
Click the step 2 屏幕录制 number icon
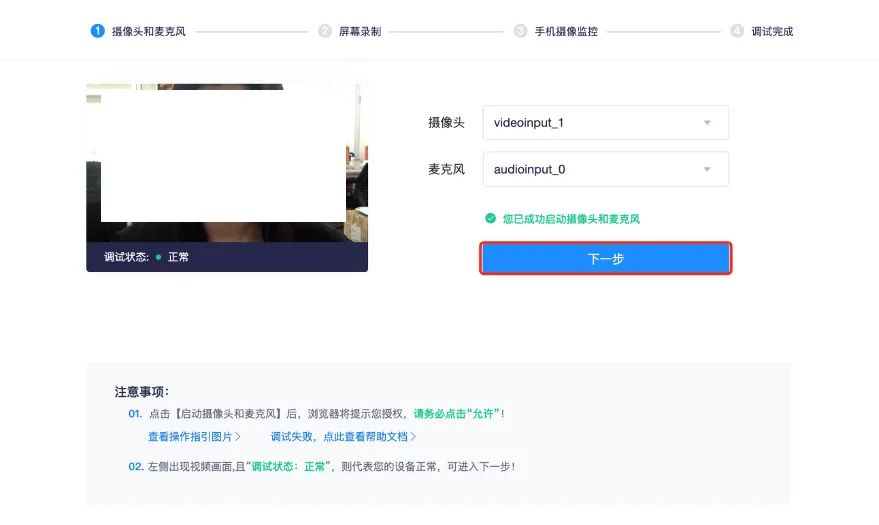pos(325,31)
